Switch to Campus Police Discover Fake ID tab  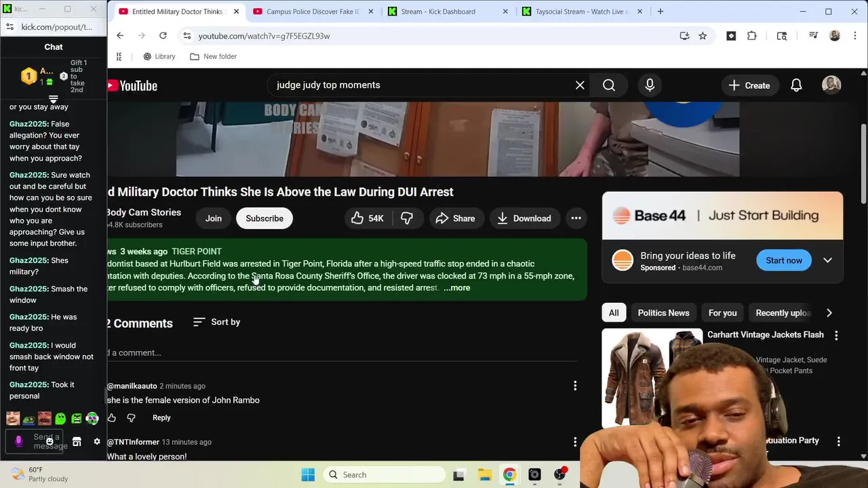coord(313,12)
